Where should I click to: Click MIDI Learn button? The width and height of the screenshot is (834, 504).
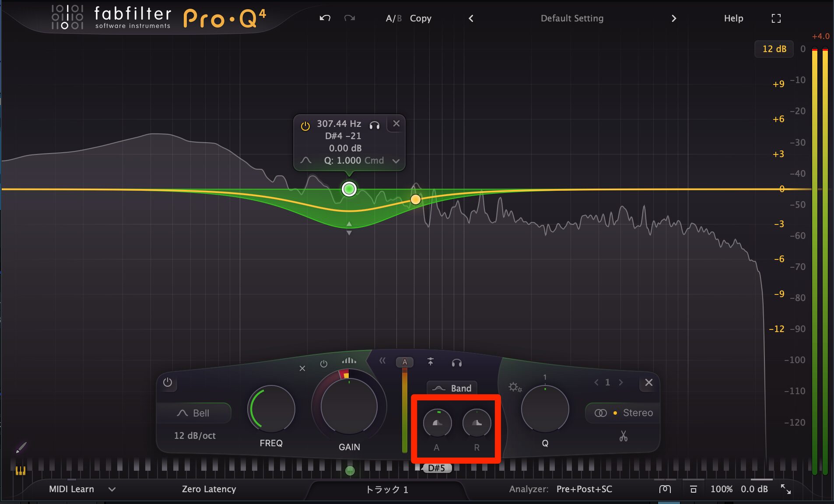pos(71,489)
